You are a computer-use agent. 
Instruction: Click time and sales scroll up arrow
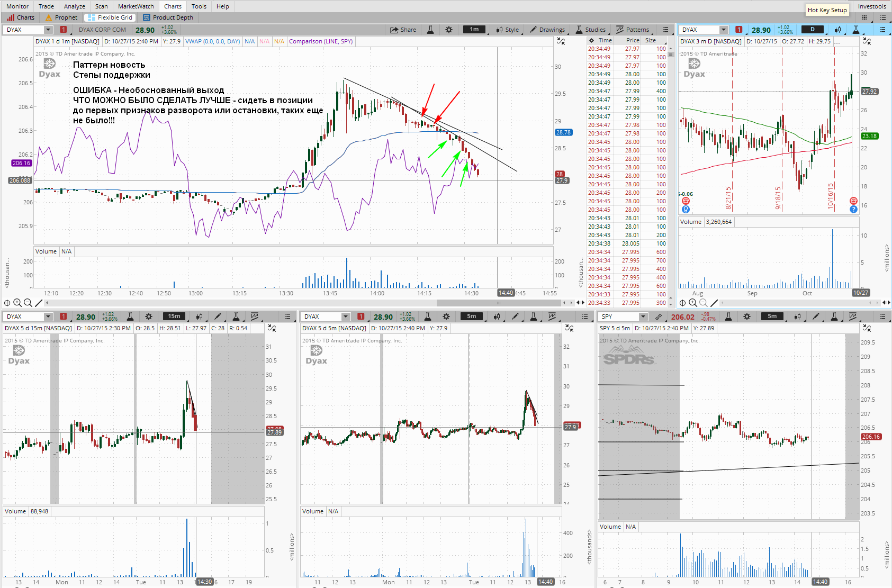click(x=671, y=48)
